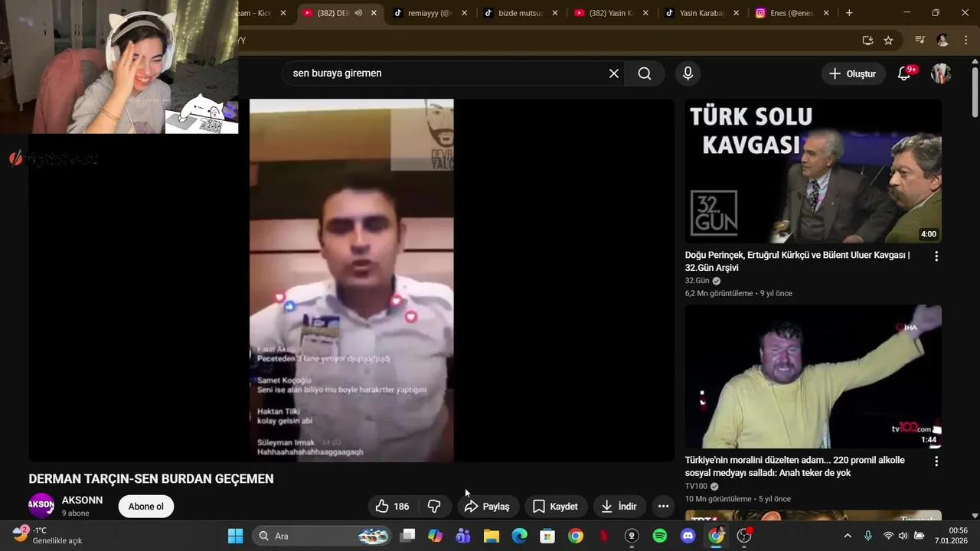The width and height of the screenshot is (980, 551).
Task: Click the taskbar Ara search box
Action: coord(322,536)
